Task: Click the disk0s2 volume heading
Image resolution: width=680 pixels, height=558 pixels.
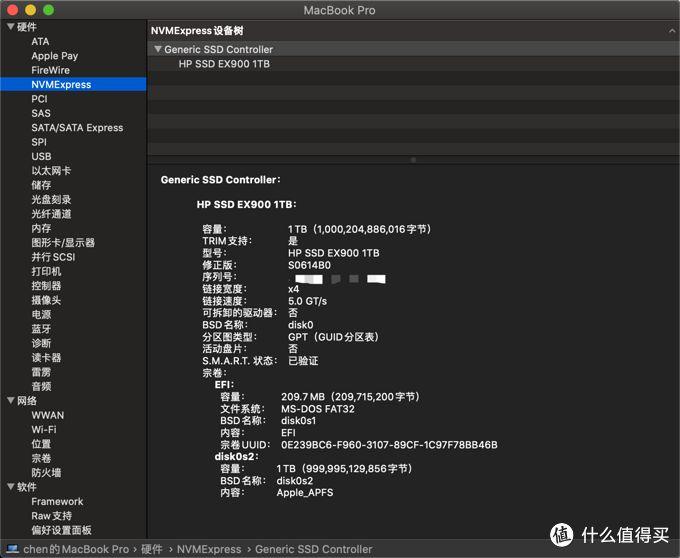Action: 236,457
